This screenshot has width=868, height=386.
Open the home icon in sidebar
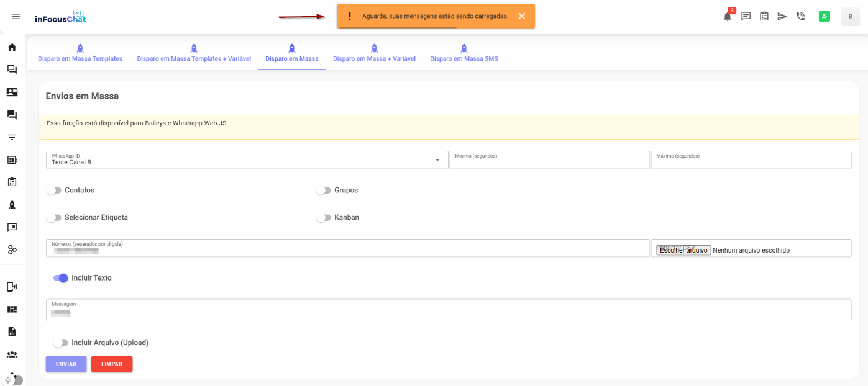[x=12, y=47]
